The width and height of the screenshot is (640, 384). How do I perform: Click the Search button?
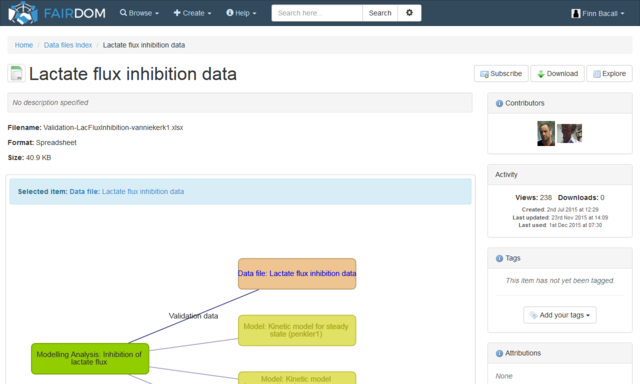(x=380, y=13)
